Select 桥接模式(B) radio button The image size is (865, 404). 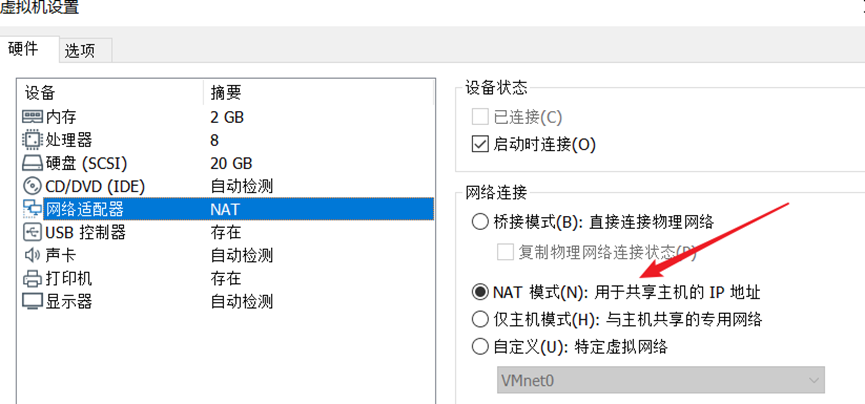(x=480, y=222)
